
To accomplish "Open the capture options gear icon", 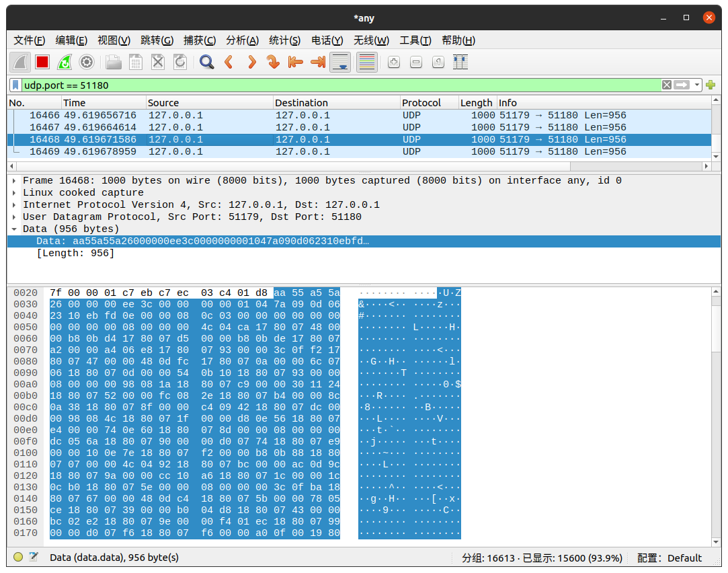I will click(x=87, y=62).
